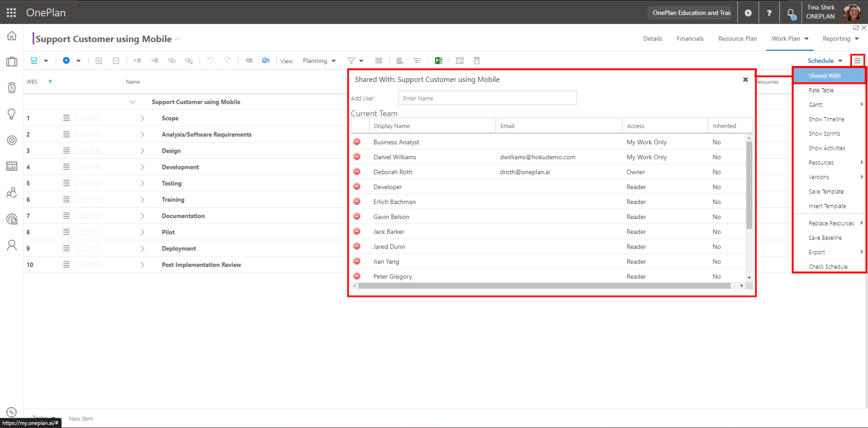
Task: Open the bar chart sidebar icon
Action: pos(12,166)
